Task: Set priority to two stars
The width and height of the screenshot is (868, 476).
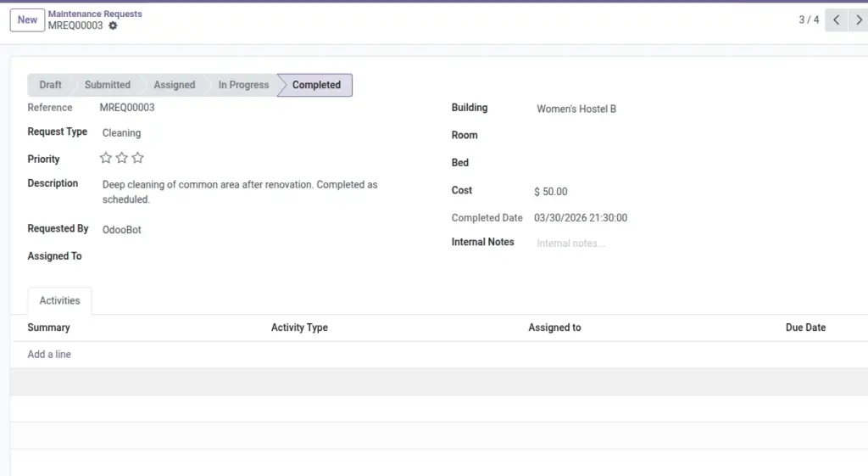Action: pos(122,158)
